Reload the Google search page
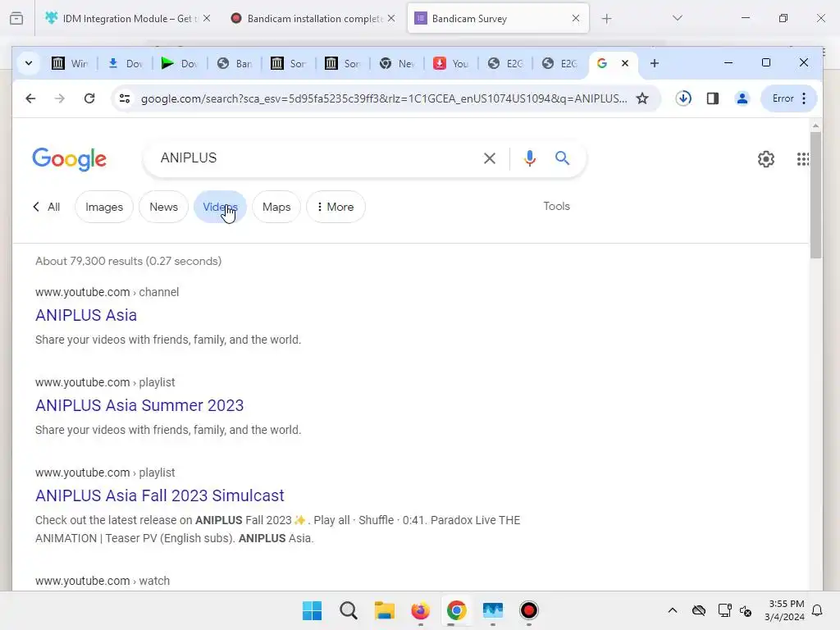Viewport: 840px width, 630px height. tap(89, 98)
